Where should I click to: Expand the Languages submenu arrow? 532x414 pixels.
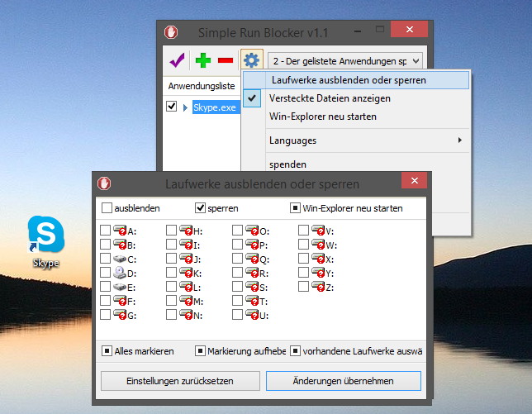click(x=460, y=140)
